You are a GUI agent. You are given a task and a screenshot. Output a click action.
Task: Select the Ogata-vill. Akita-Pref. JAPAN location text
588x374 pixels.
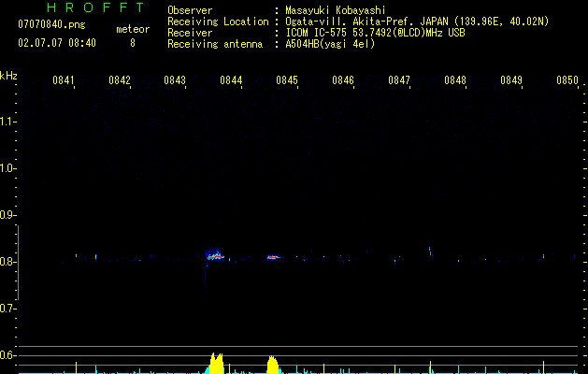click(x=417, y=22)
